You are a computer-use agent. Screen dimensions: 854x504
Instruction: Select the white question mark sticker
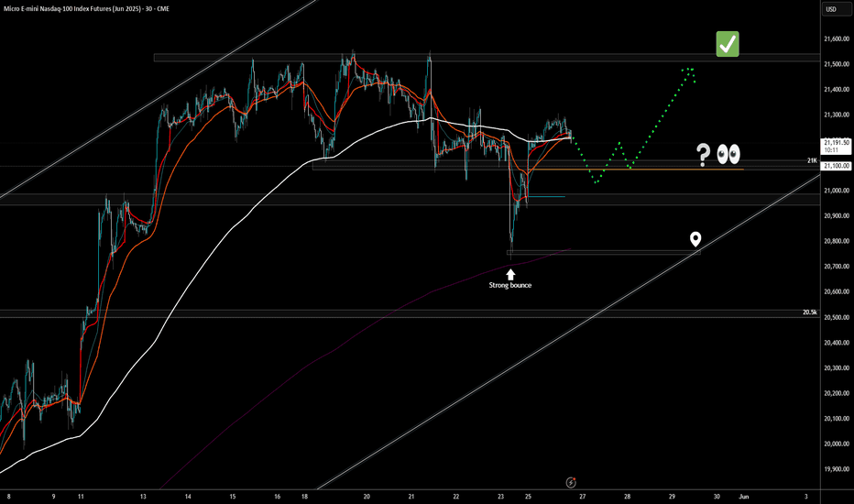click(x=703, y=155)
